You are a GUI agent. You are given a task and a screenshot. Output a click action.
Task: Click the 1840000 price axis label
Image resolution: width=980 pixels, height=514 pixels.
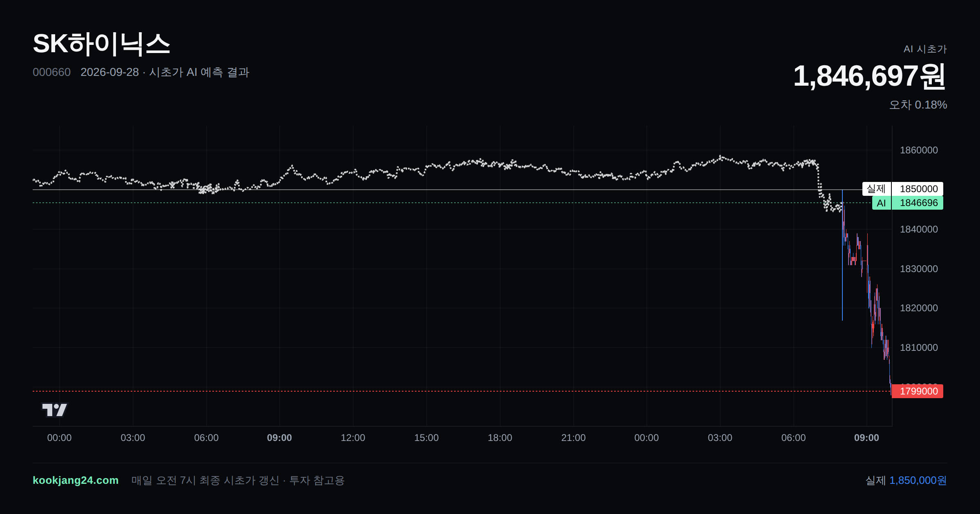pos(919,229)
